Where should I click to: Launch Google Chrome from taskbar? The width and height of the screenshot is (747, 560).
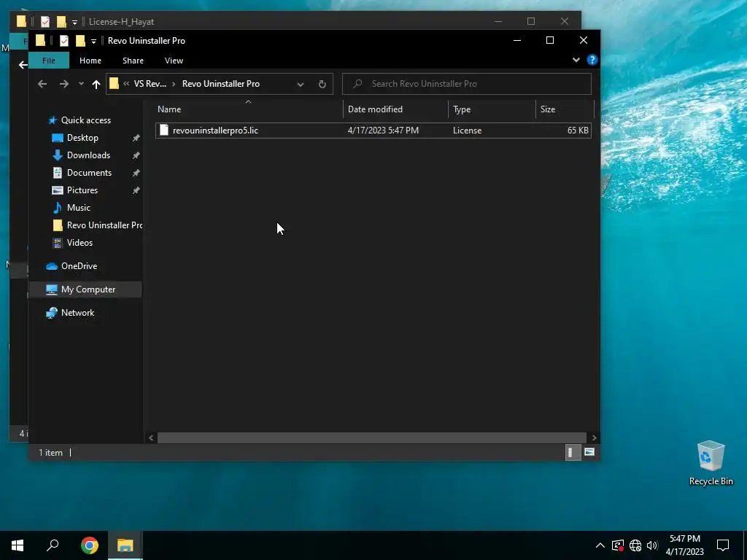coord(90,545)
